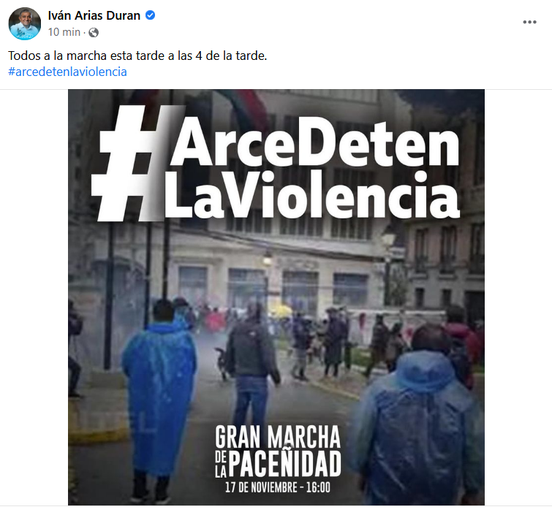
Task: Click the 'PACEÑIDAD' word in the poster
Action: [285, 464]
